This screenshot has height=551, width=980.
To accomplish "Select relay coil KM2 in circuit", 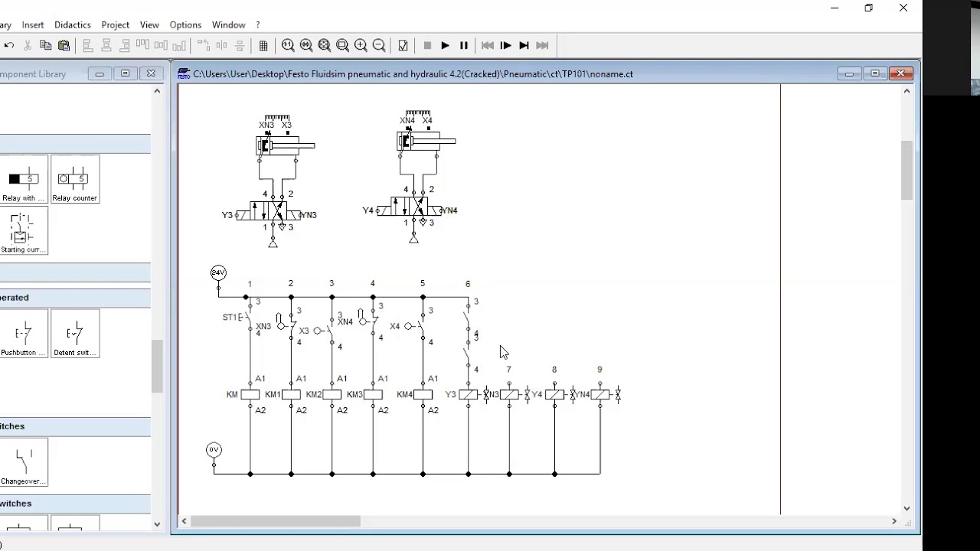I will 332,395.
